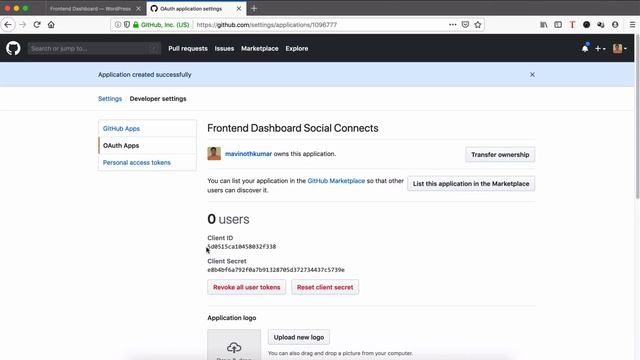
Task: Switch to Frontend Dashboard WordPress tab
Action: (91, 9)
